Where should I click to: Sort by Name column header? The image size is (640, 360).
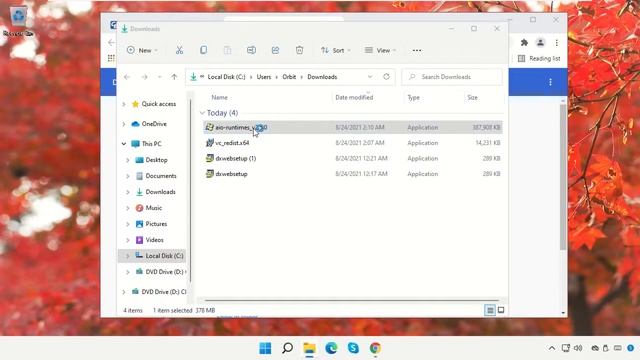coord(220,98)
